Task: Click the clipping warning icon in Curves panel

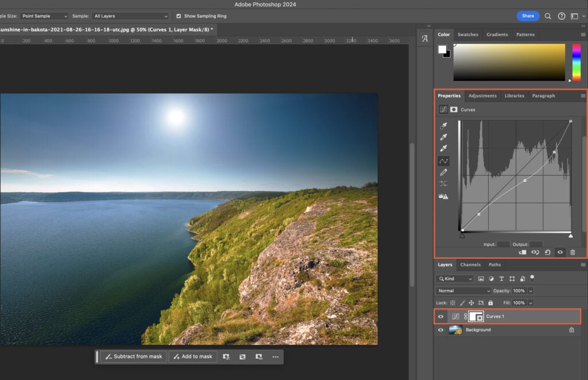Action: pos(442,195)
